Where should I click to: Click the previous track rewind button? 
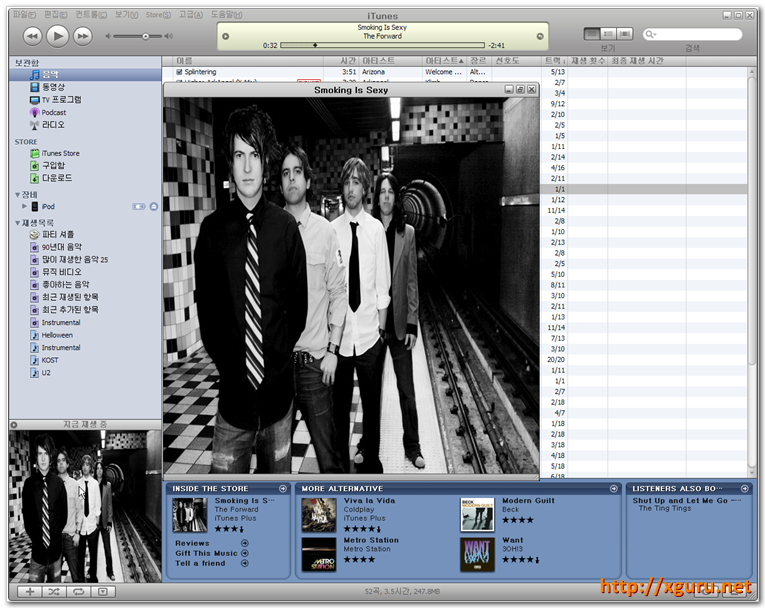(32, 36)
